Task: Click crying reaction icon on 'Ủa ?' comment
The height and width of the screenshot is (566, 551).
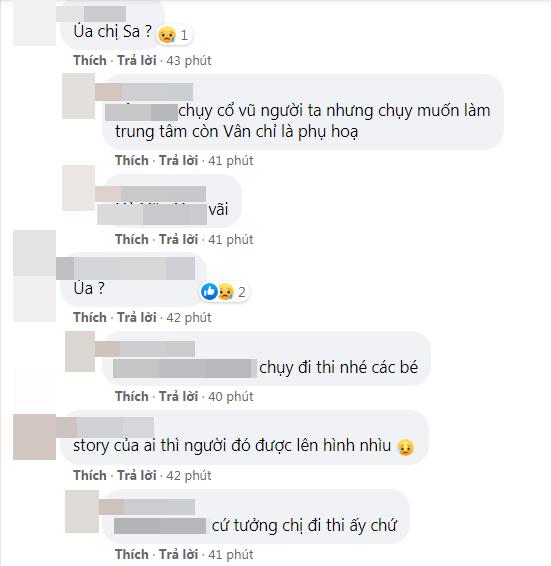Action: [x=225, y=291]
